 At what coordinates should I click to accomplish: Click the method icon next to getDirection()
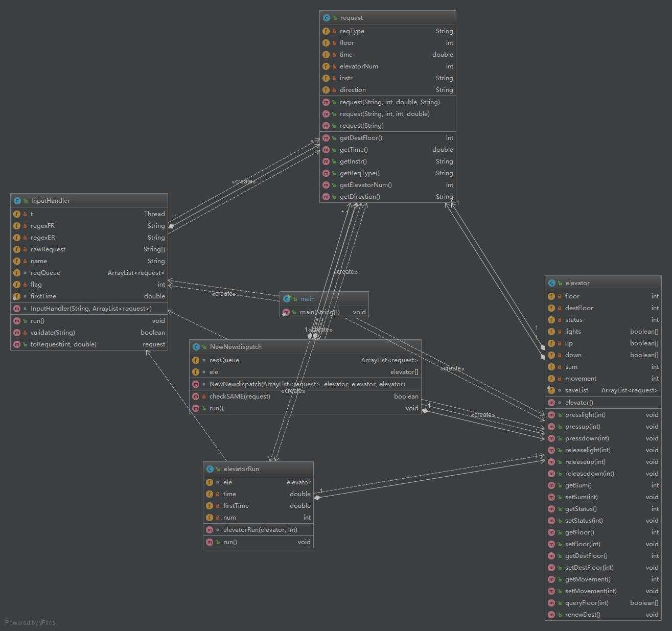326,197
